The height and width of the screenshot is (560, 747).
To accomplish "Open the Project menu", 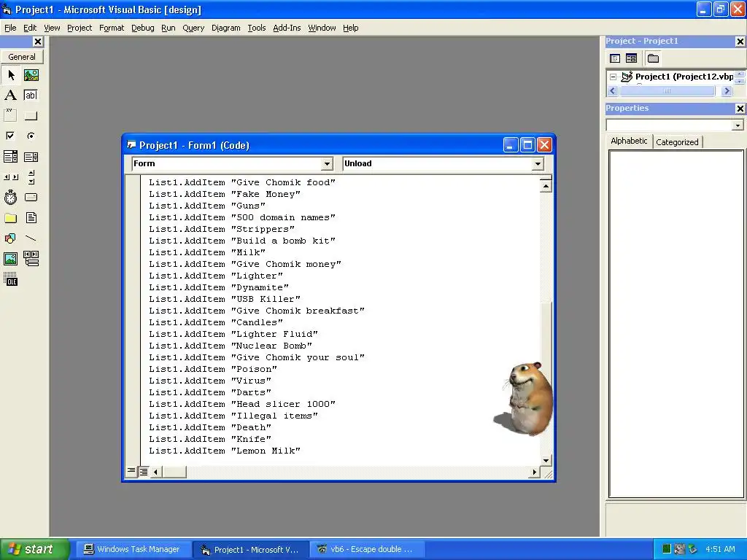I will [80, 28].
